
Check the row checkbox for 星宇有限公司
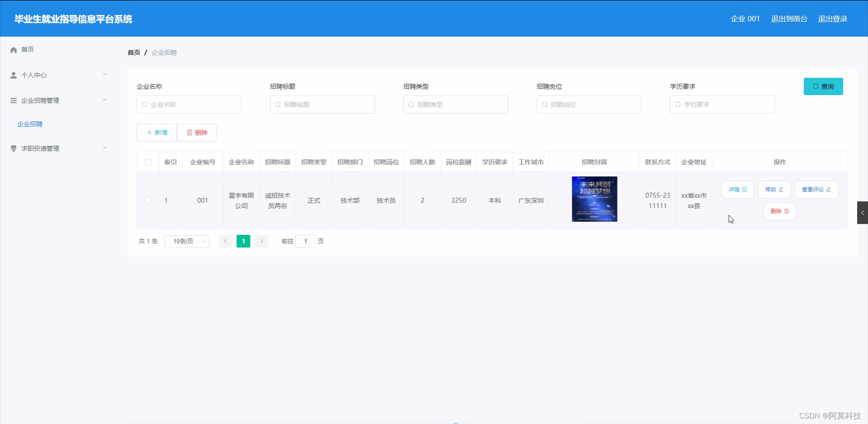pyautogui.click(x=147, y=200)
